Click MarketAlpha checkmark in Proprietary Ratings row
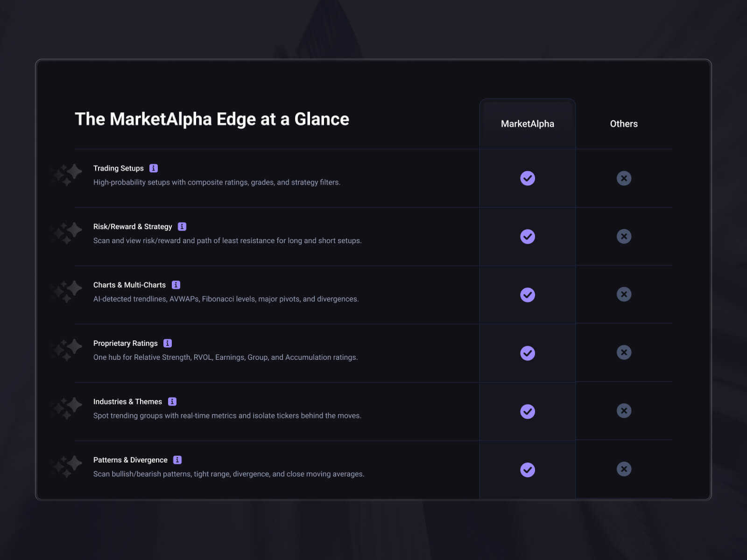747x560 pixels. click(528, 353)
